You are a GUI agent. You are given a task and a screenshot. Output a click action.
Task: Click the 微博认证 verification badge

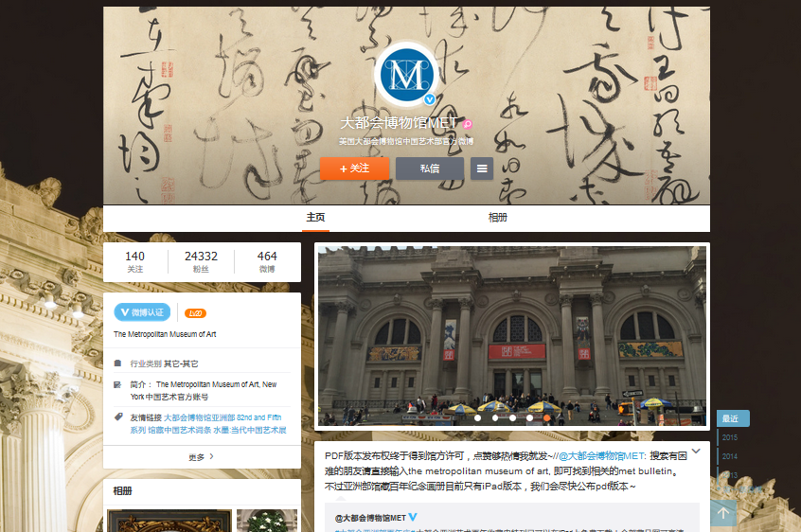point(142,312)
